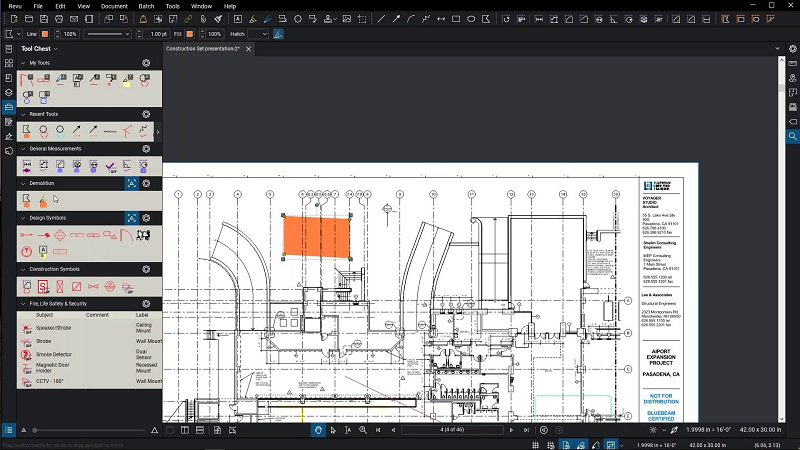The image size is (800, 450).
Task: Toggle Fire, Life-Safety & Security drawing mode
Action: 131,303
